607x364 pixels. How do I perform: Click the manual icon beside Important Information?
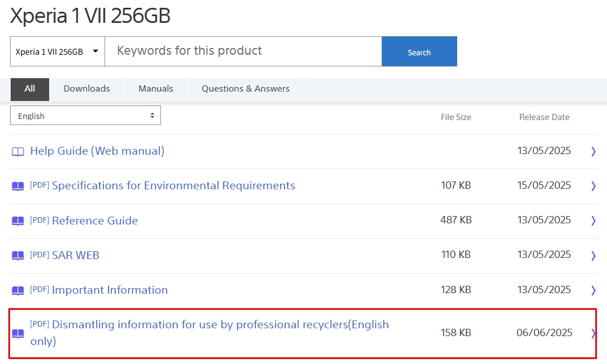point(18,290)
